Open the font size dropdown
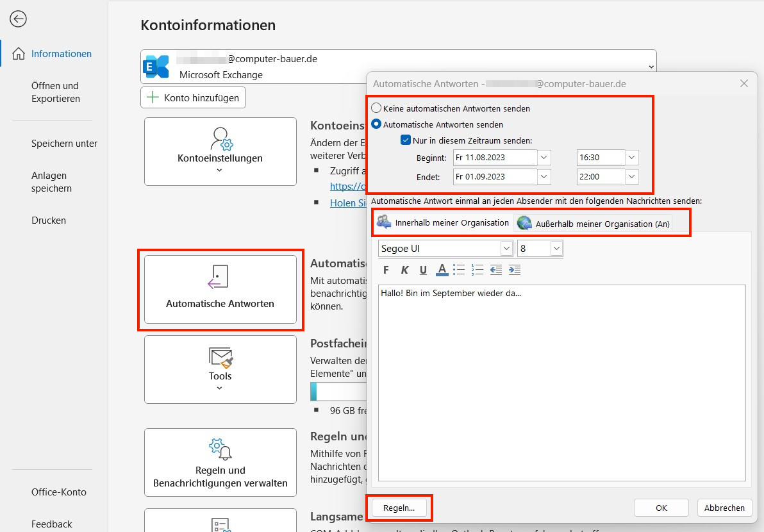The height and width of the screenshot is (532, 764). [x=556, y=249]
